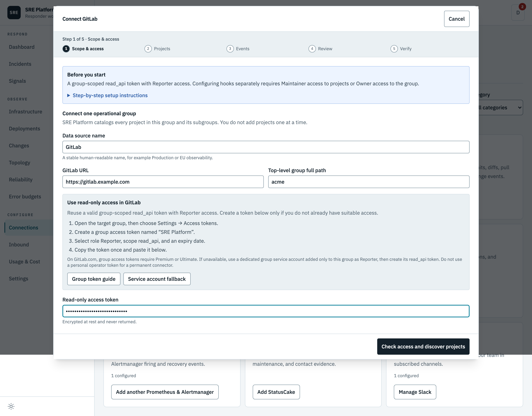Click the Scope & access step label
Screen dimensions: 532x416
88,49
